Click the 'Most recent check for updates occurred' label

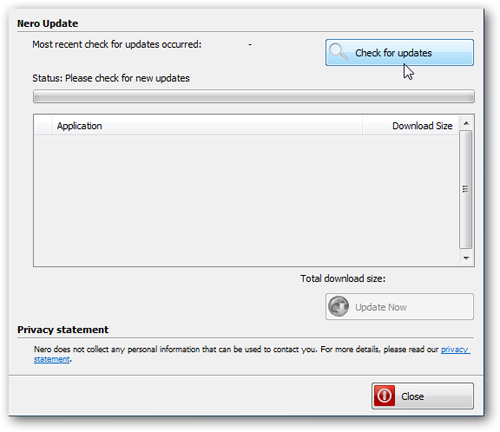click(117, 44)
